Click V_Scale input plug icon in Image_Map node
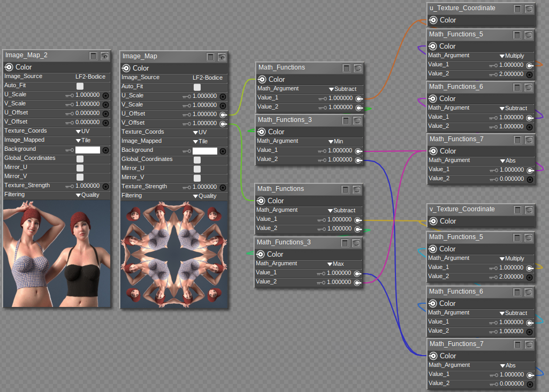Viewport: 549px width, 392px height. 223,105
